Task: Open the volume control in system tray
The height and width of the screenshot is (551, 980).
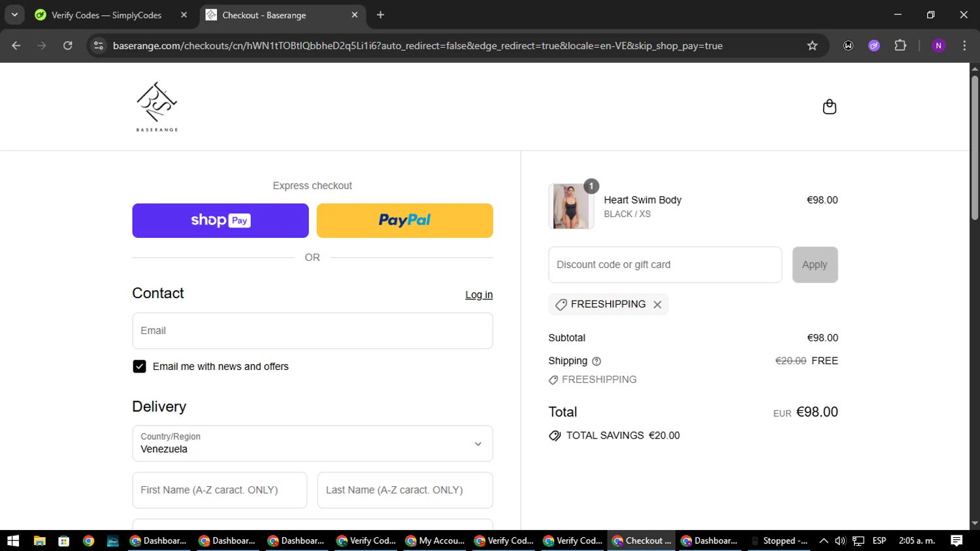Action: pos(840,541)
